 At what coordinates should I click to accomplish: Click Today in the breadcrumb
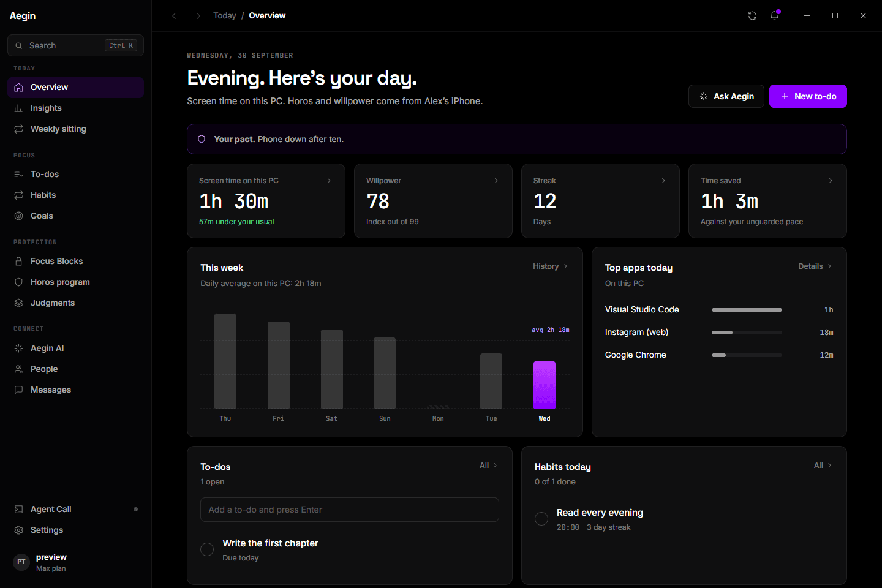(224, 16)
